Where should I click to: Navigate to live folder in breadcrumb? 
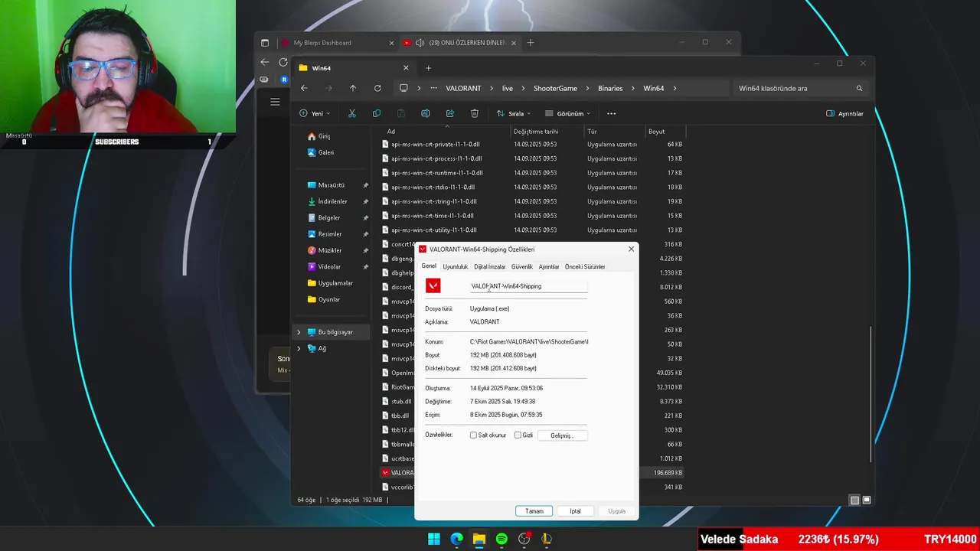pyautogui.click(x=508, y=88)
